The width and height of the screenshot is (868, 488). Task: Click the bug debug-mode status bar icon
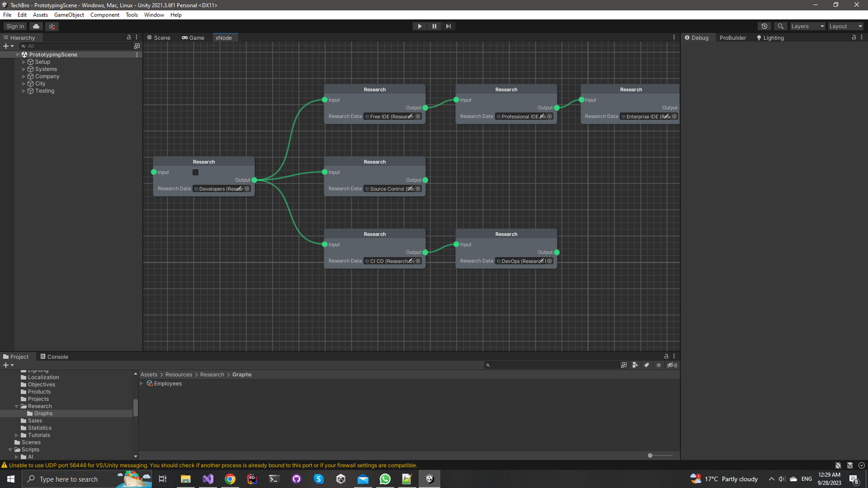pyautogui.click(x=838, y=465)
